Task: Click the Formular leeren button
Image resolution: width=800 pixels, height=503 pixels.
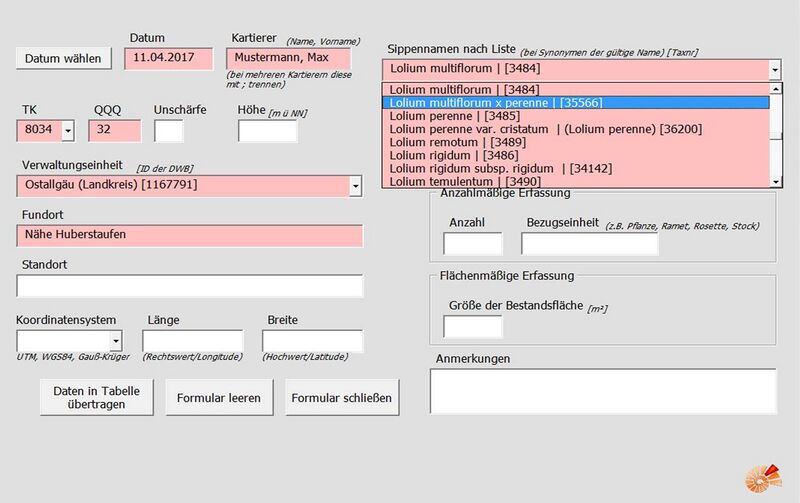Action: [219, 397]
